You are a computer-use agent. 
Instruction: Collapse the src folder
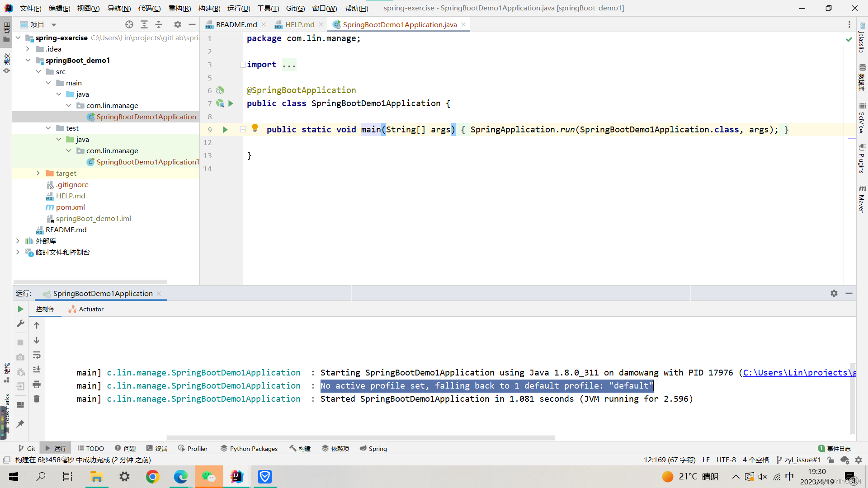[38, 71]
